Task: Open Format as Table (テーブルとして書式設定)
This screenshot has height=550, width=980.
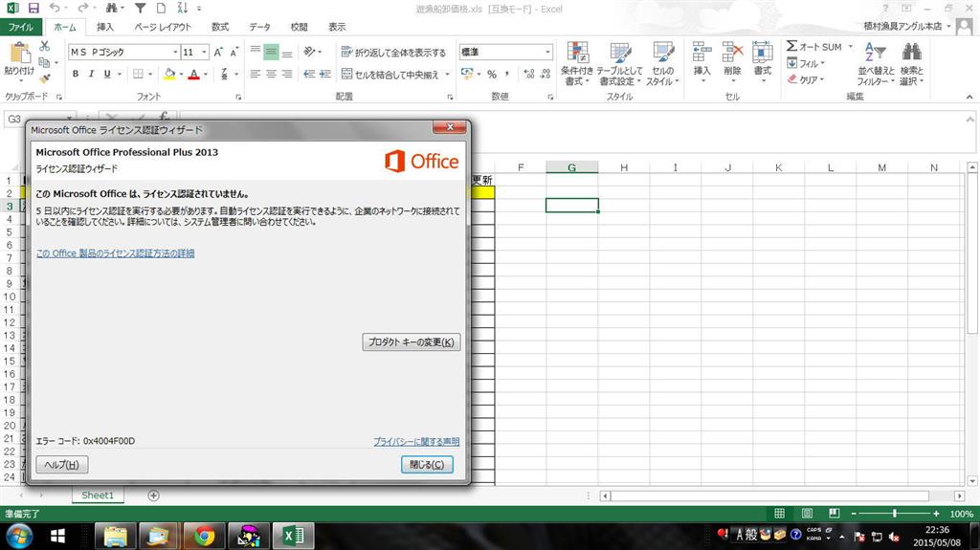Action: [619, 64]
